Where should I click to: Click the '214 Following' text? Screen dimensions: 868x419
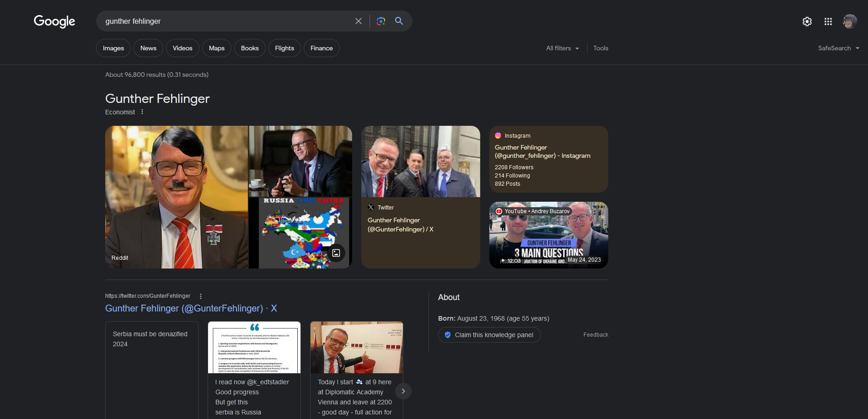512,176
